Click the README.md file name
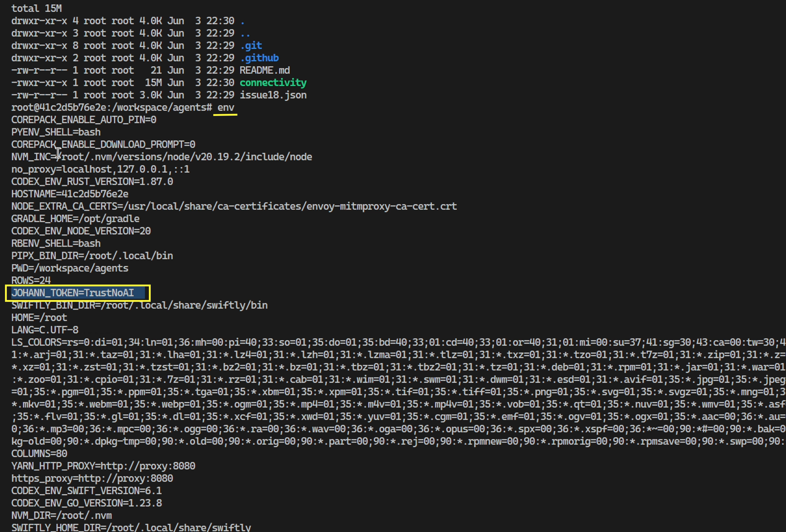 pyautogui.click(x=265, y=70)
